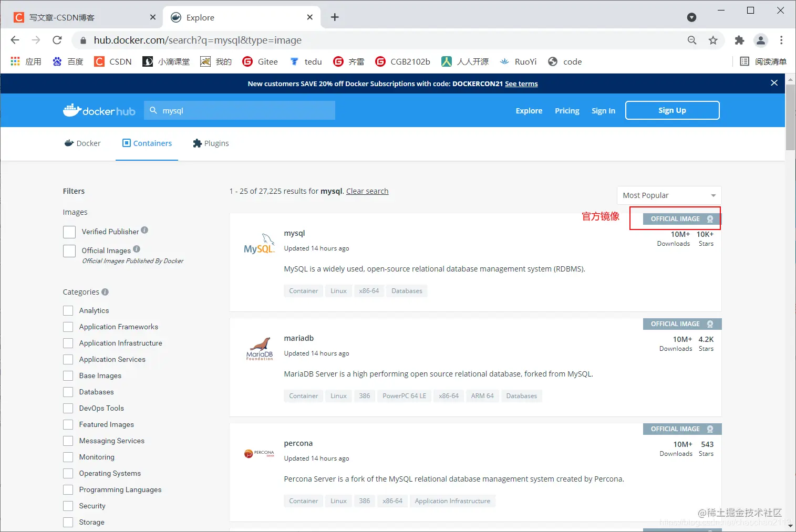Open the 齐雷 bookmark
The image size is (796, 532).
click(x=349, y=61)
